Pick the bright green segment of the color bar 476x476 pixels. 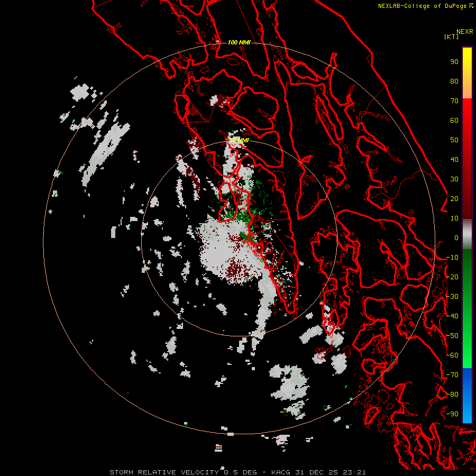point(467,349)
